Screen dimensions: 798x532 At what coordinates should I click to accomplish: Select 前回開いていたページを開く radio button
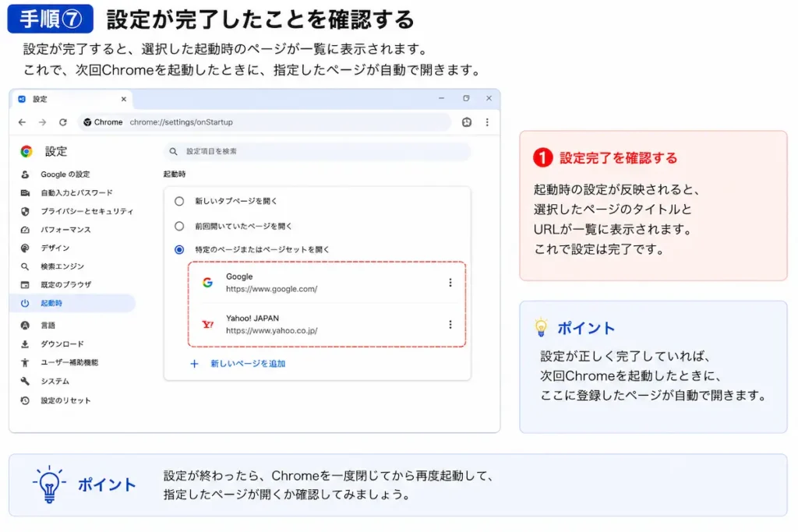click(179, 226)
